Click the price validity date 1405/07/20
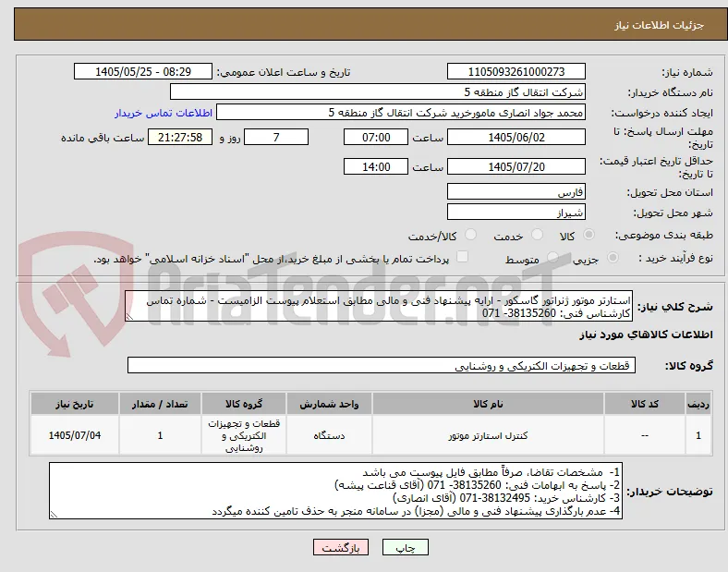 tap(516, 166)
